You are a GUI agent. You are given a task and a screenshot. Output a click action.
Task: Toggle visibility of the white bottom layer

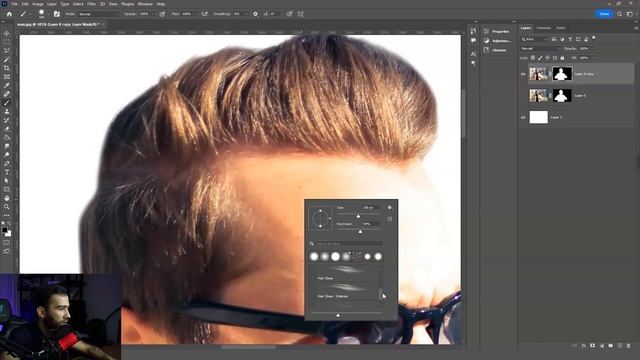[x=523, y=118]
